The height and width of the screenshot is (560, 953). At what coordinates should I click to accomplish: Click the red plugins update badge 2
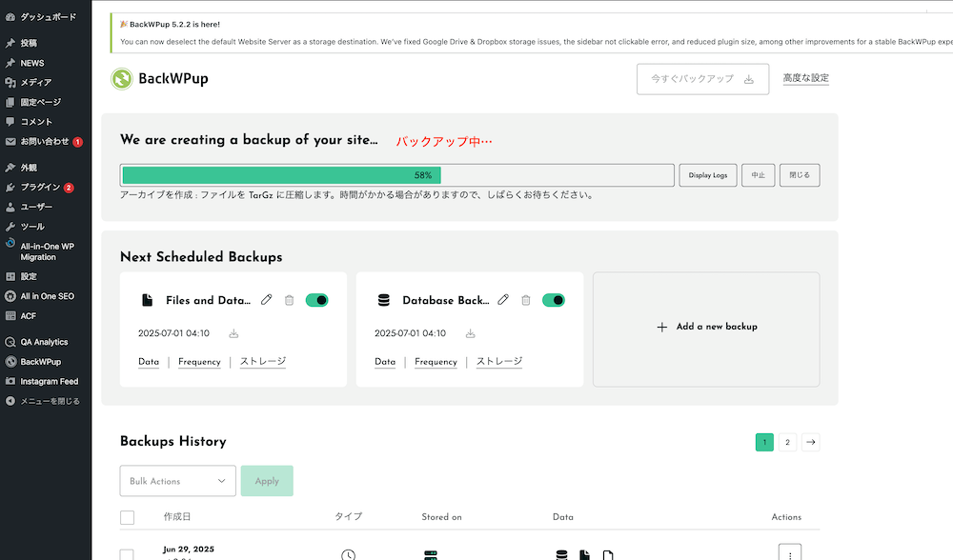coord(69,188)
